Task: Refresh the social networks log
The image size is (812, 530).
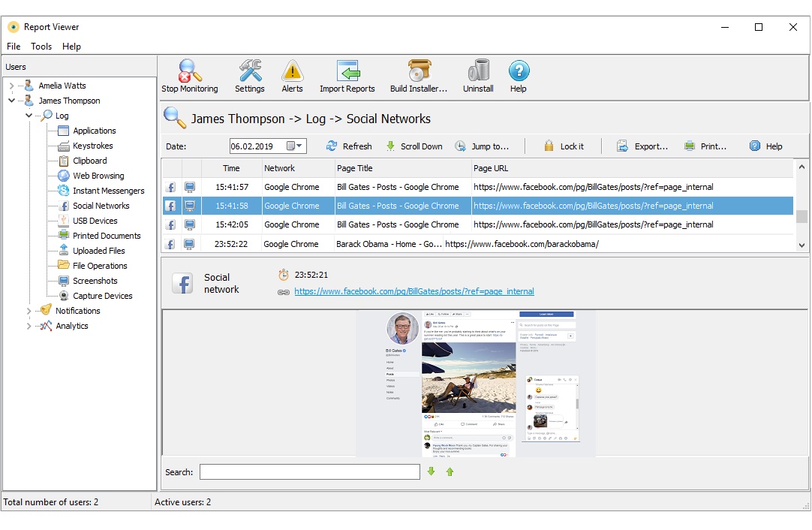Action: coord(349,146)
